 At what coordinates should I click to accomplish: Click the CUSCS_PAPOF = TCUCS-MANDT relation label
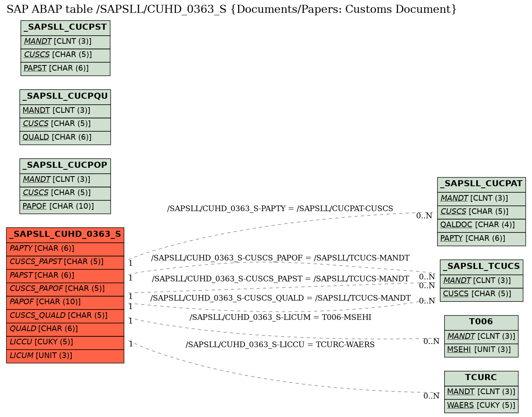[x=280, y=258]
